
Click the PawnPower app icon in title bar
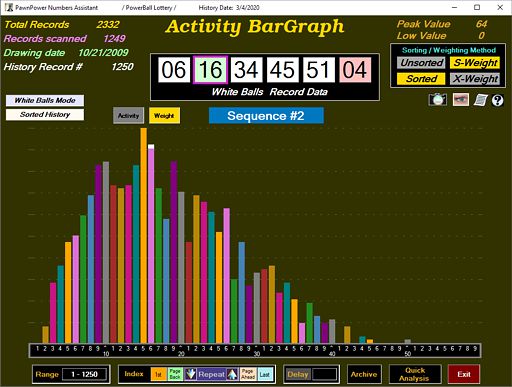[x=9, y=7]
